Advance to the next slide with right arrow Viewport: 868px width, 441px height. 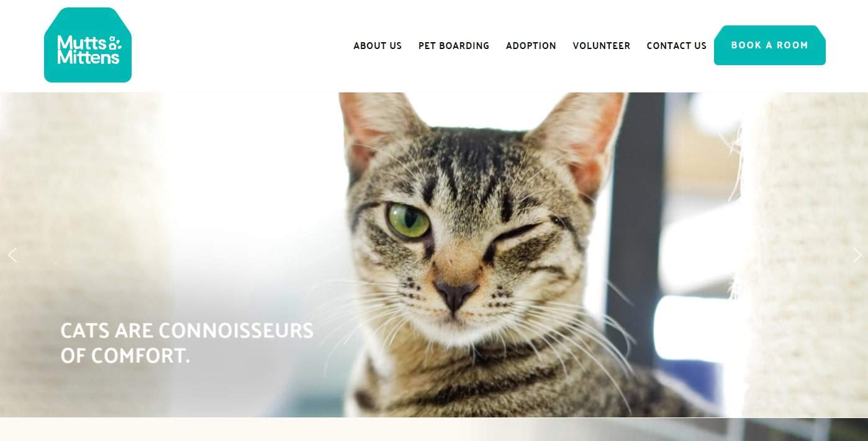click(857, 255)
